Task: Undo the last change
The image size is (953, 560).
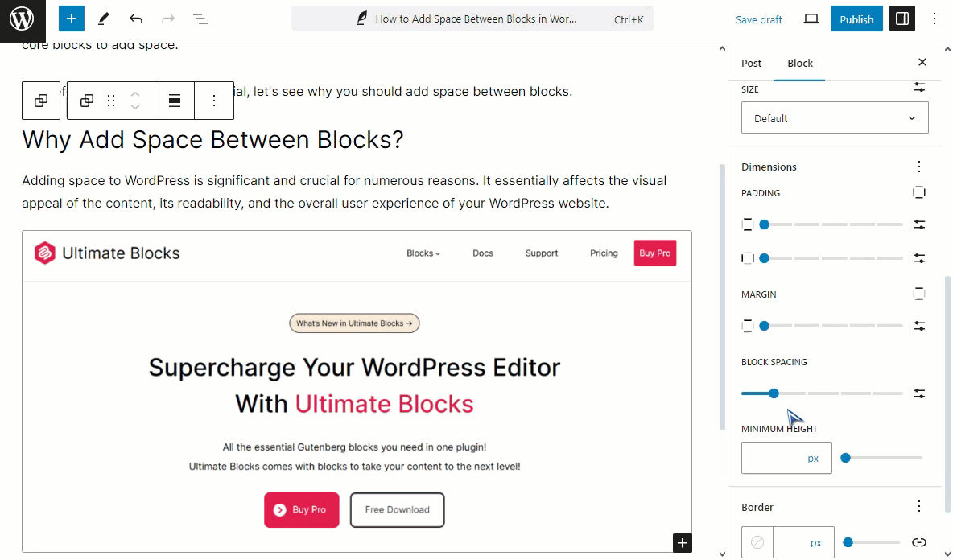Action: (x=135, y=19)
